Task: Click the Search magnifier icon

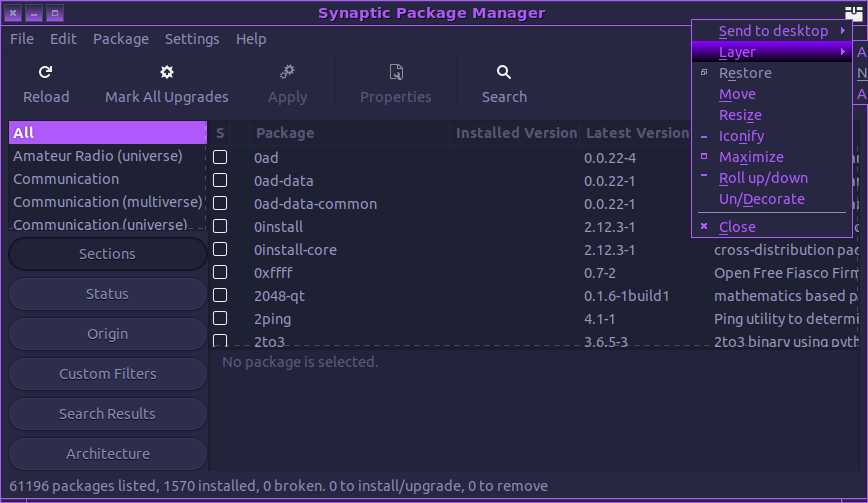Action: [504, 72]
